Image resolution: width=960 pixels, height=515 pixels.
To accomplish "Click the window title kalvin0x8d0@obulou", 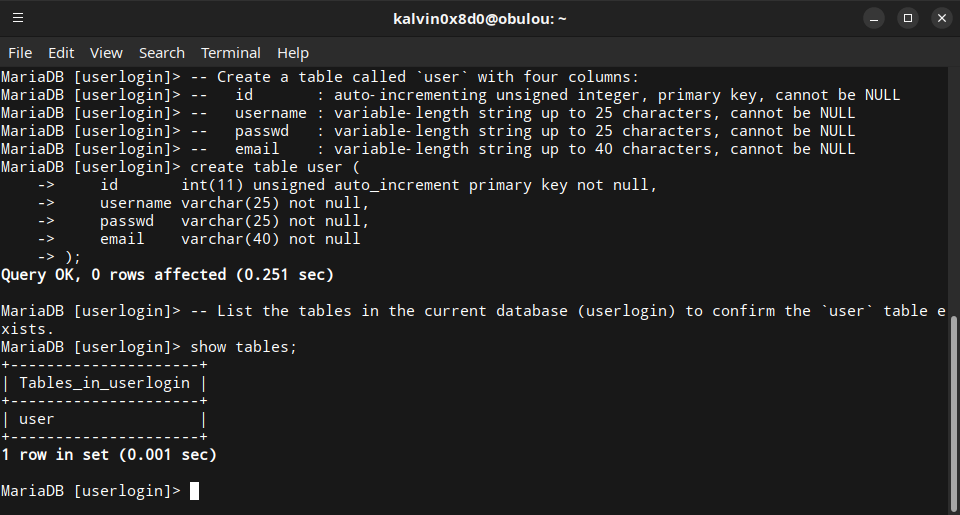I will point(480,18).
